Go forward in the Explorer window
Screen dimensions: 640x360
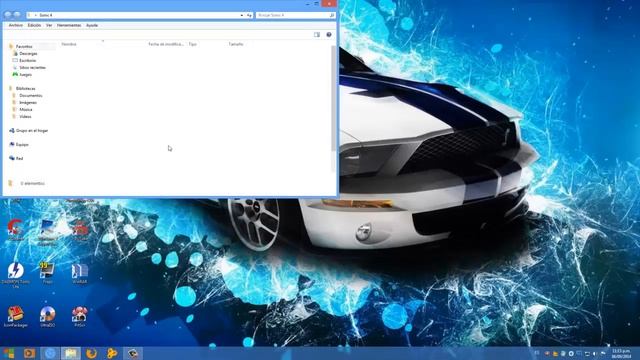(17, 15)
